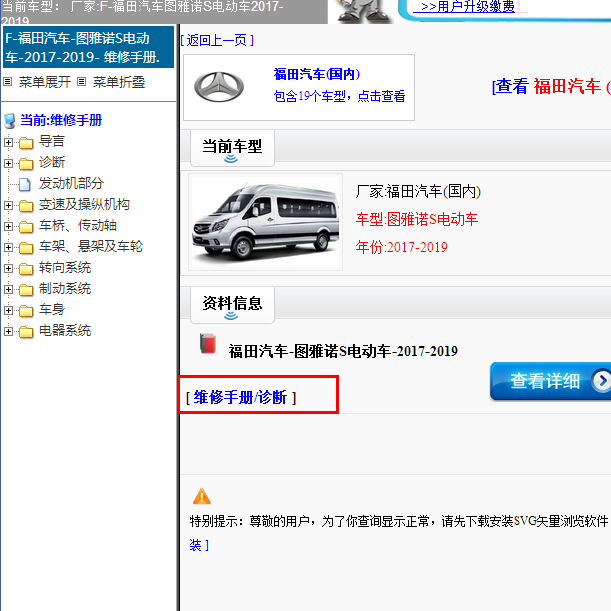Click 福田汽车-图雅诺S电动车-2017-2019 title

(343, 351)
